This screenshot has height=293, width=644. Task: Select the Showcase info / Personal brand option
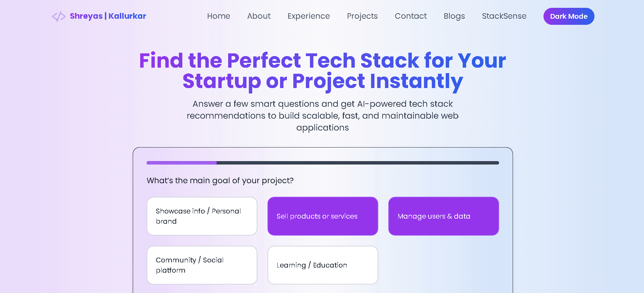point(202,216)
